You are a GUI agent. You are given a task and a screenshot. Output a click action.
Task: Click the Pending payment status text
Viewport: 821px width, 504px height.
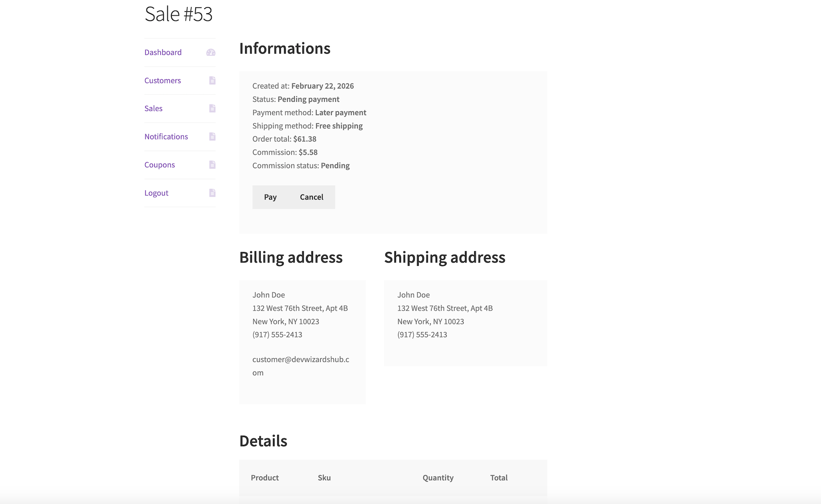click(308, 99)
